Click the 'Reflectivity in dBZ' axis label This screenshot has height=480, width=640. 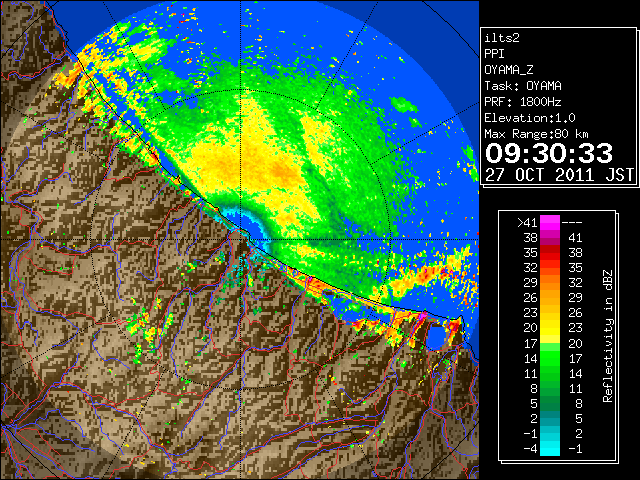pyautogui.click(x=608, y=336)
